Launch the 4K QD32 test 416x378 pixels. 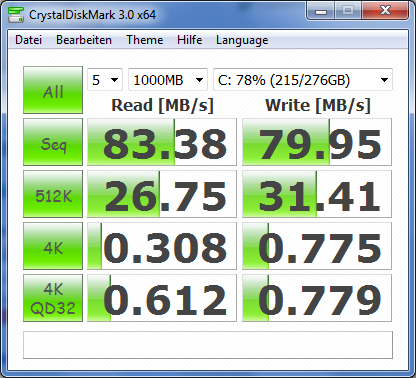pyautogui.click(x=53, y=298)
